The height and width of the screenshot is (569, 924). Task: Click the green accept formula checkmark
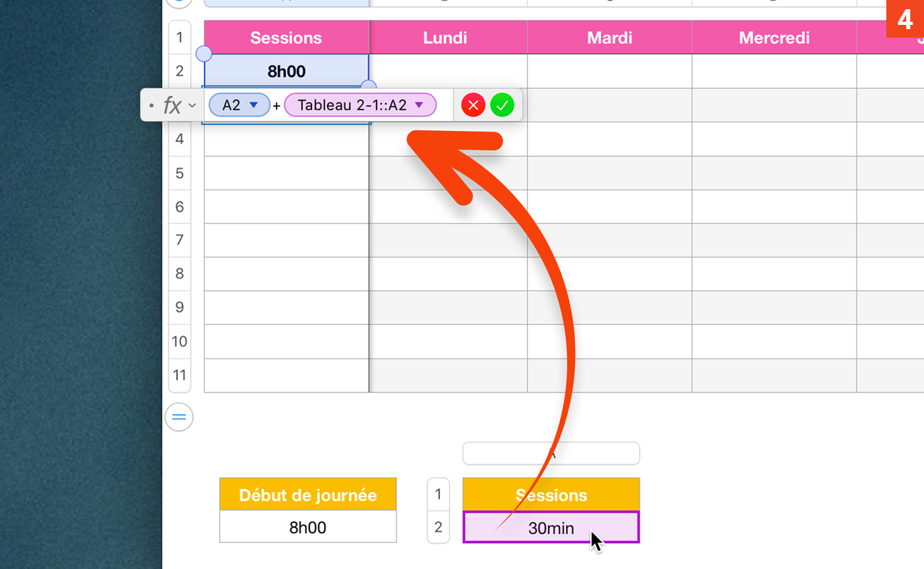click(x=502, y=106)
